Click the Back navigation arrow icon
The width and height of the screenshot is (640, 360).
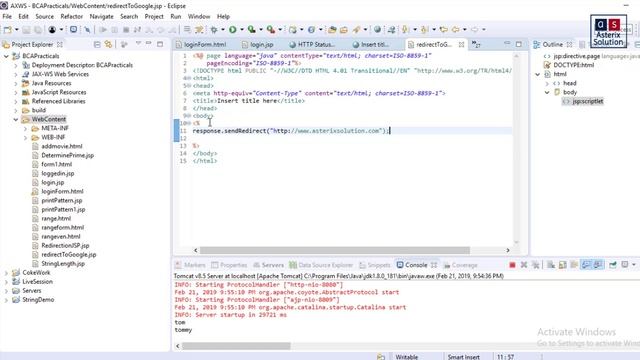(456, 29)
